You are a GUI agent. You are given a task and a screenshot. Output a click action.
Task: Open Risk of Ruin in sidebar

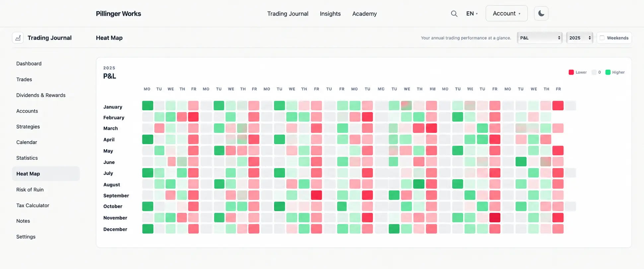tap(46, 190)
